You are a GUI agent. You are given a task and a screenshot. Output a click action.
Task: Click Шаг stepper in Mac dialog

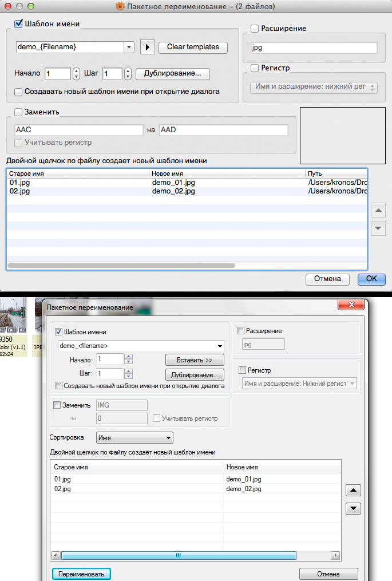[x=128, y=73]
